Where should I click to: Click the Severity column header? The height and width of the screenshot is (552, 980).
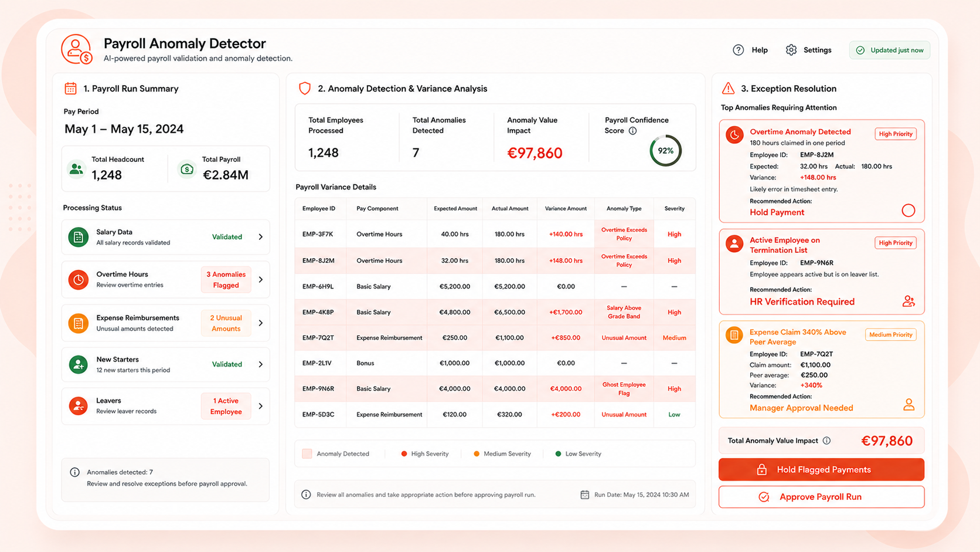[x=674, y=209]
